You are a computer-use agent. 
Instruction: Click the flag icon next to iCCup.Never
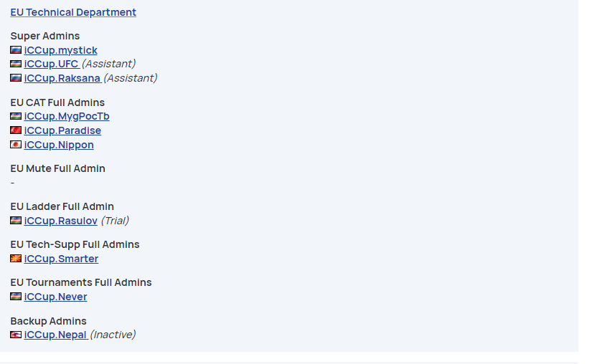16,297
